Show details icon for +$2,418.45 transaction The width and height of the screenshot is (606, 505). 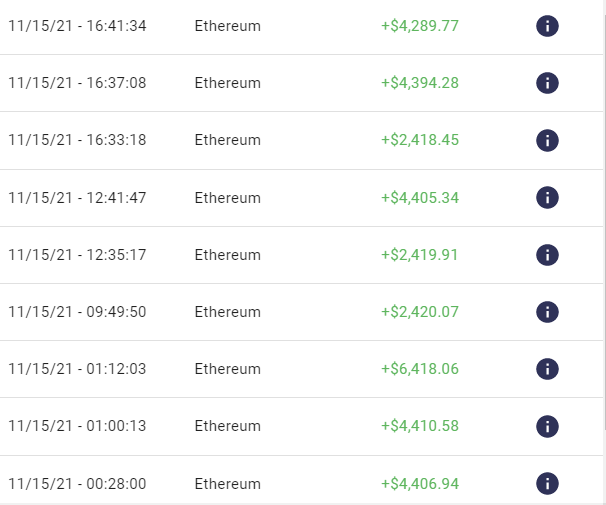(x=547, y=140)
